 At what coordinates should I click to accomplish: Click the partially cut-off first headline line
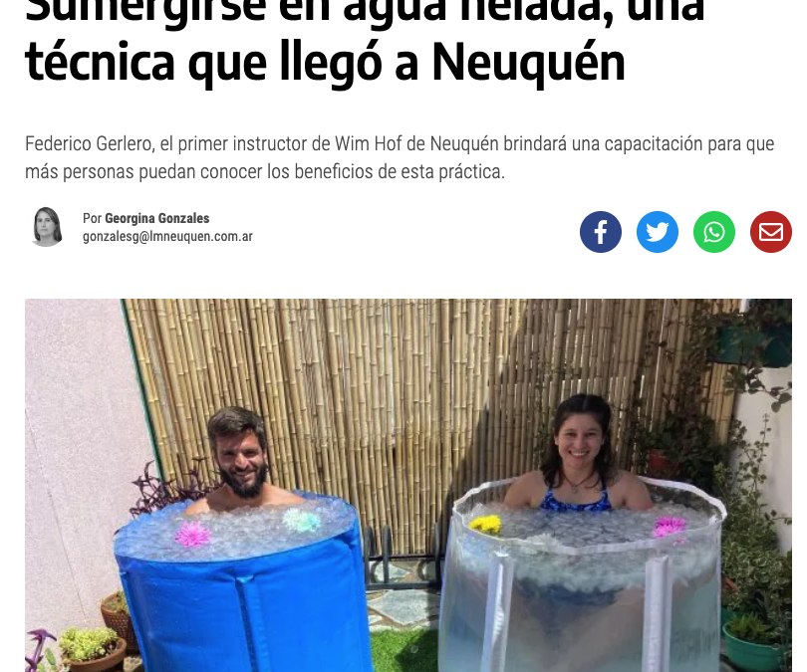[x=365, y=11]
